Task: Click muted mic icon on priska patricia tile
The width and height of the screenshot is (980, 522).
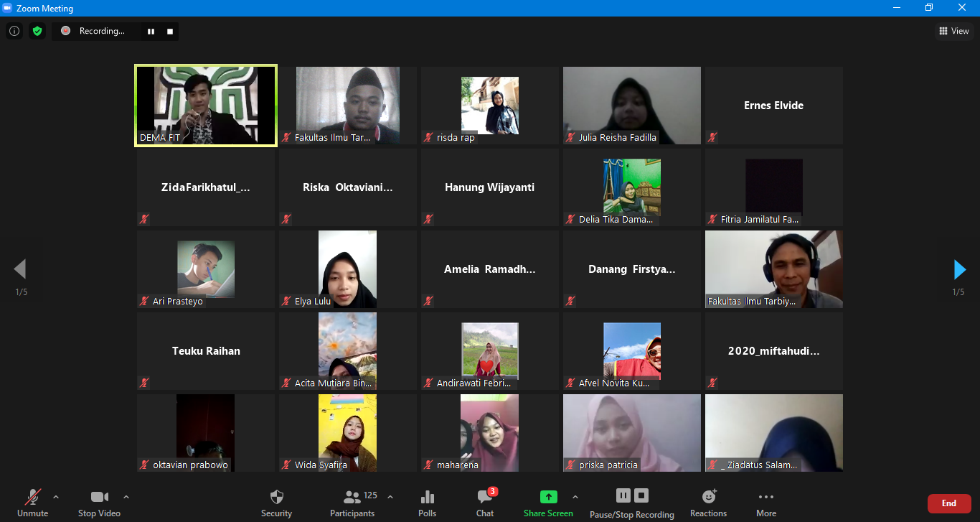Action: [571, 465]
